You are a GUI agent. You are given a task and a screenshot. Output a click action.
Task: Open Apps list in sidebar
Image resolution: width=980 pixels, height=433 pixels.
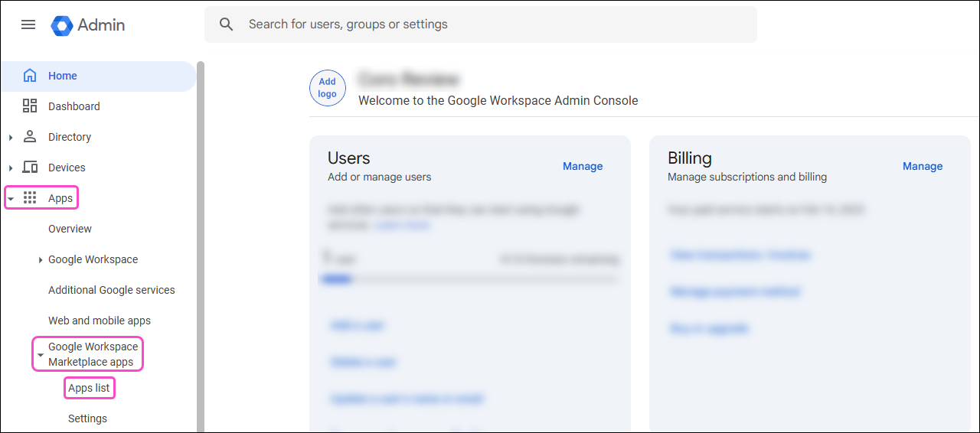[x=89, y=388]
